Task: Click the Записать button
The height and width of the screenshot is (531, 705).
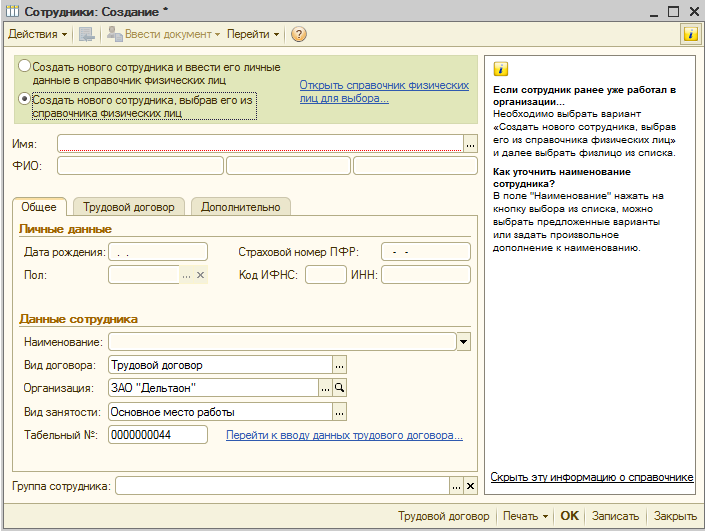Action: tap(615, 516)
